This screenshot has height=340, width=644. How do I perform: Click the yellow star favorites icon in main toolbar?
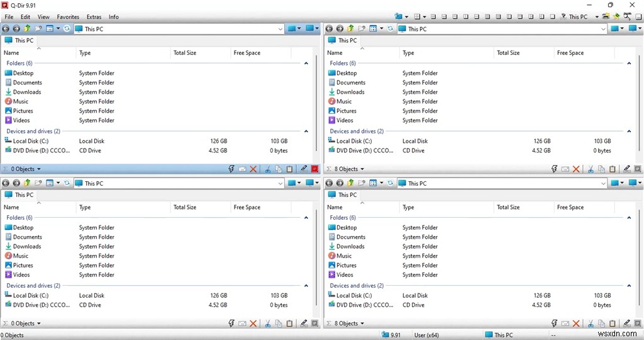(616, 16)
